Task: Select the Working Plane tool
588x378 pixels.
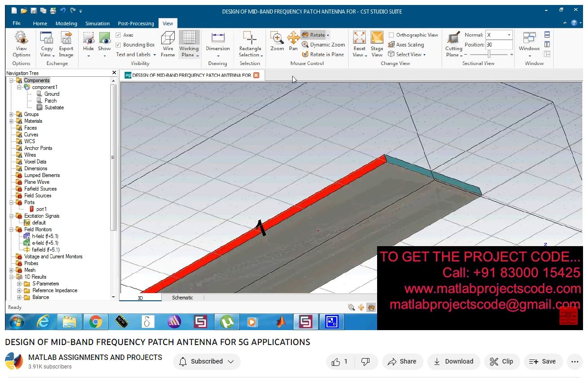Action: tap(189, 39)
